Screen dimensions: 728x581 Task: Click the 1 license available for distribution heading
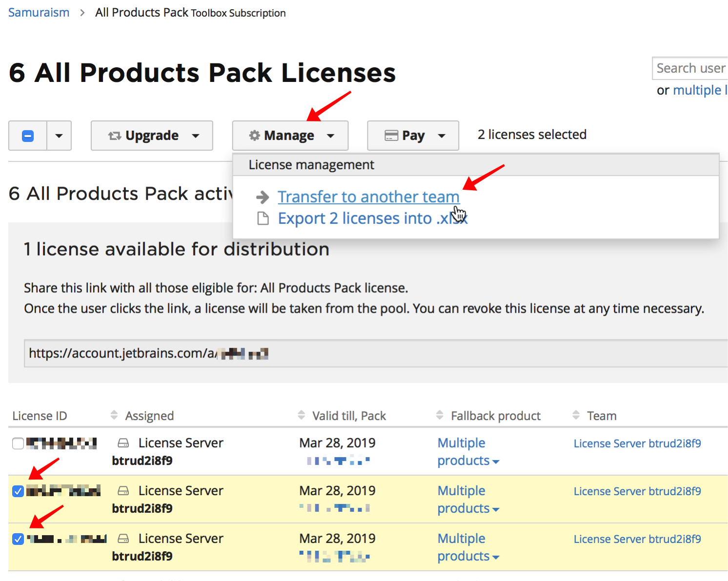click(177, 249)
